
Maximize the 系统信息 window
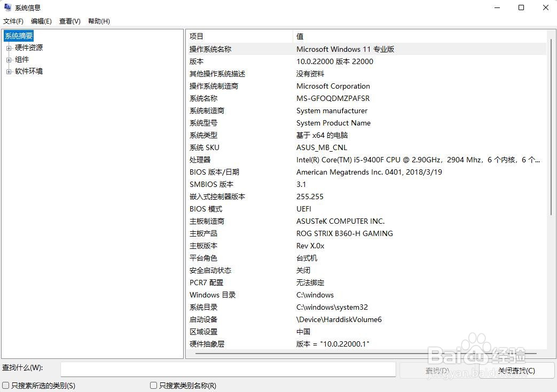pyautogui.click(x=521, y=7)
